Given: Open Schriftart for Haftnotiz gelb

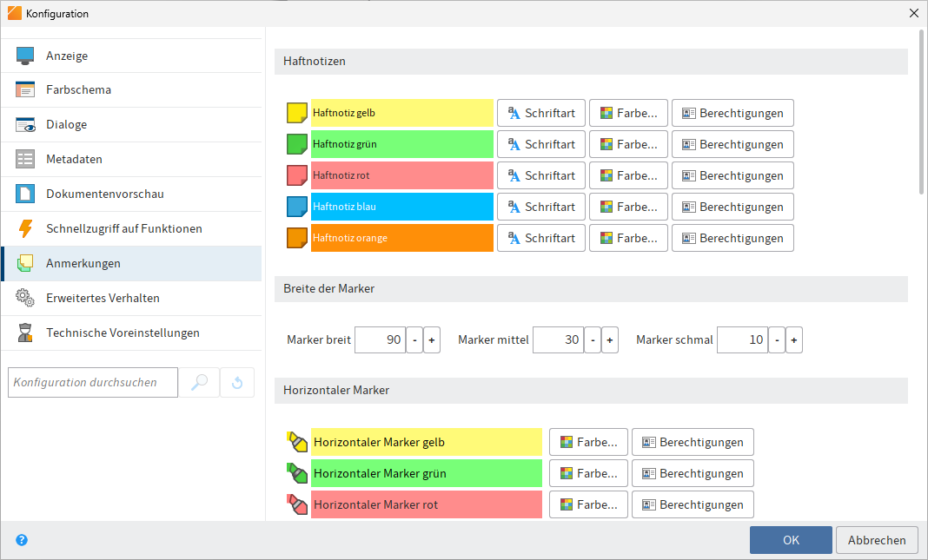Looking at the screenshot, I should click(x=540, y=113).
